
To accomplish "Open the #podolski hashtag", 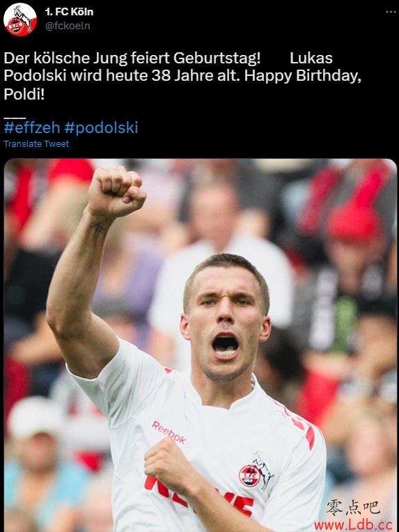I will point(101,128).
